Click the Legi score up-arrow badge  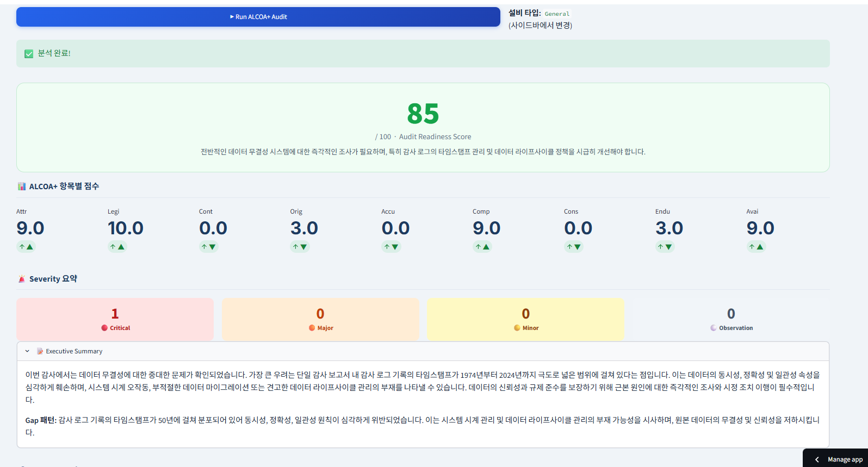[117, 247]
